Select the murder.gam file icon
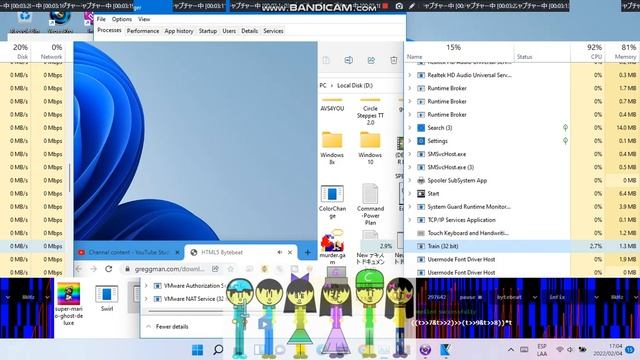This screenshot has height=360, width=640. pyautogui.click(x=332, y=241)
